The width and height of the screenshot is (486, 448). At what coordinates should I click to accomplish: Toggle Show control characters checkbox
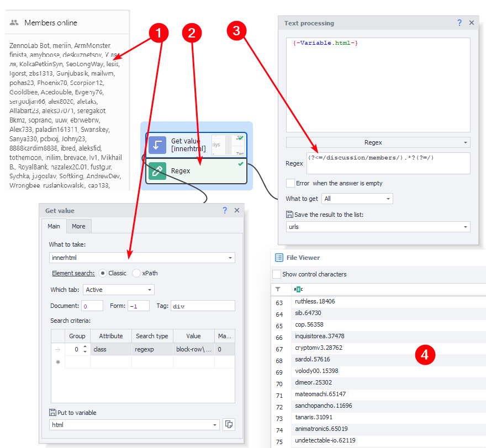(277, 274)
